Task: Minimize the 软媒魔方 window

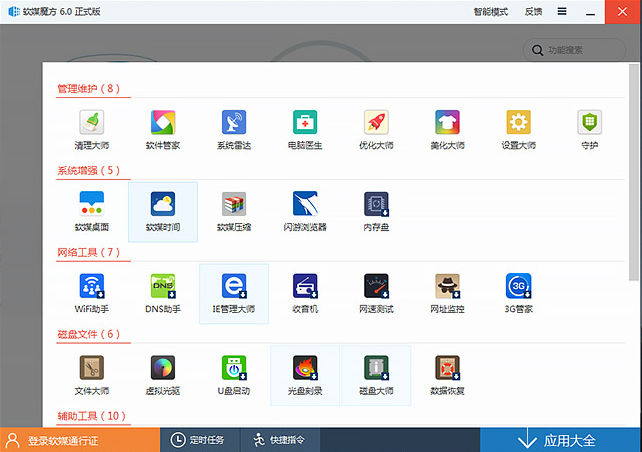Action: click(x=590, y=12)
